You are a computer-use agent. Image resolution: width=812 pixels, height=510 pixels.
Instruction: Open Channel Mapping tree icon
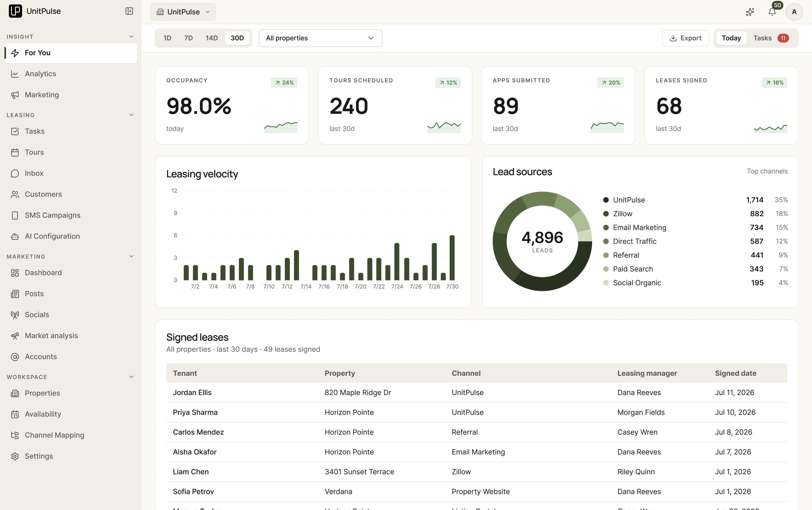click(x=15, y=435)
